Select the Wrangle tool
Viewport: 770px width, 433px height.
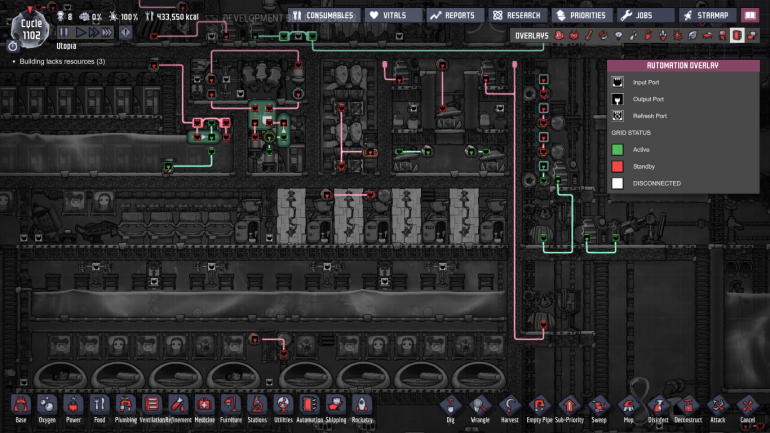tap(480, 408)
